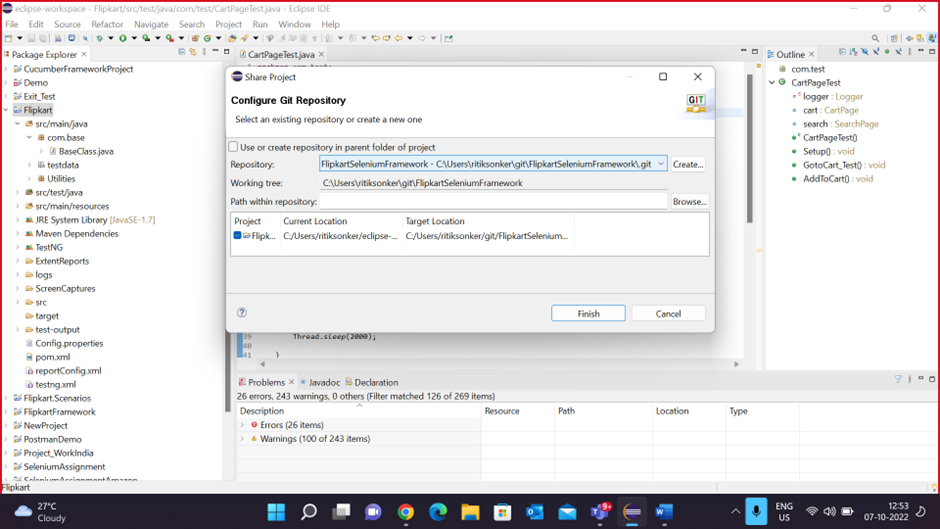Open the Repository combo box dropdown
The width and height of the screenshot is (940, 529).
pos(661,164)
